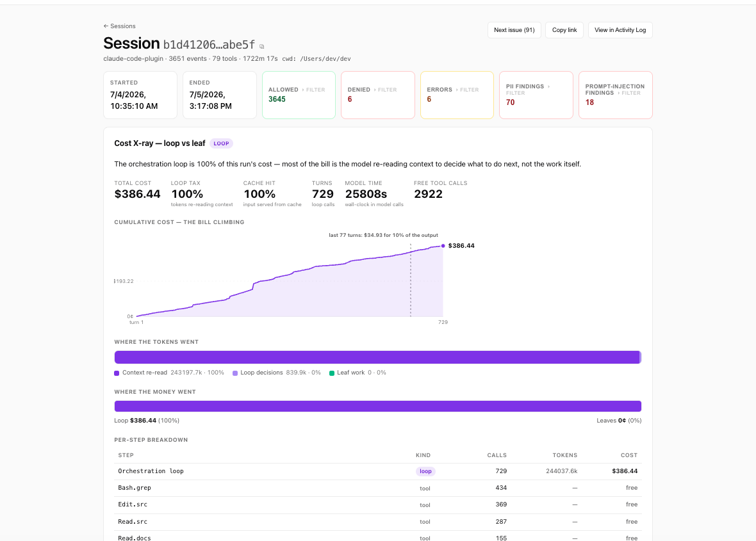The image size is (756, 541).
Task: Click the $193.22 axis label
Action: tap(124, 281)
